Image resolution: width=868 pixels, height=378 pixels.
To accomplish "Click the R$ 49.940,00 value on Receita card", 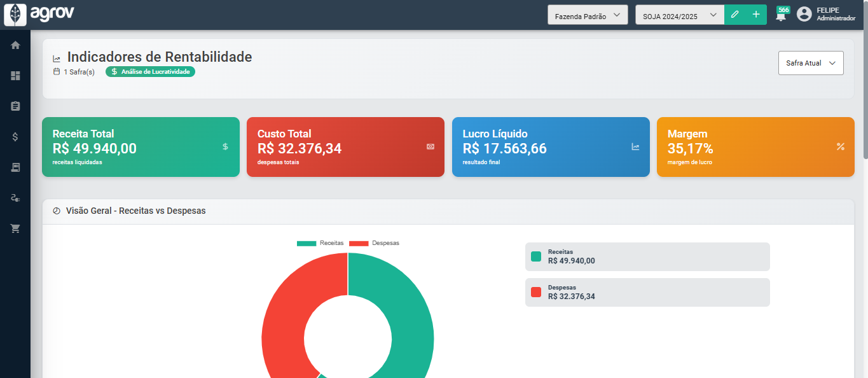I will pos(95,149).
